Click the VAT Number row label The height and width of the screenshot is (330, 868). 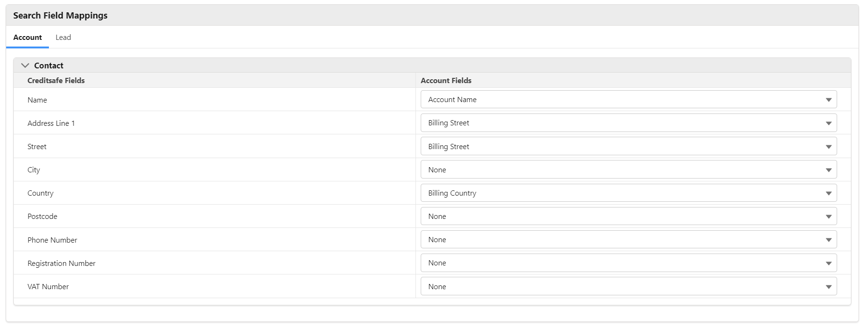[48, 287]
